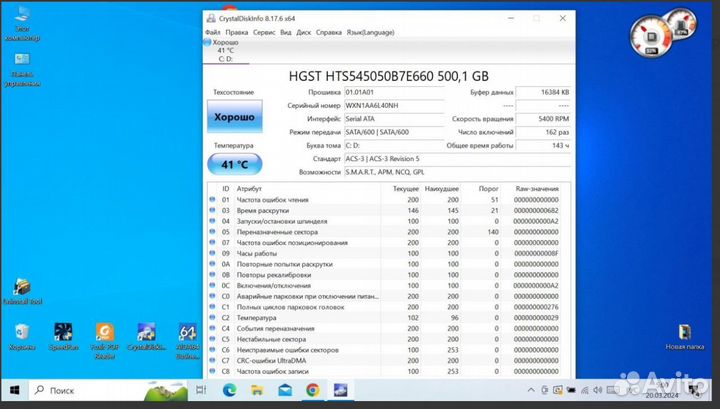Click the Интерфейс field showing Serial ATA
The width and height of the screenshot is (720, 409).
click(394, 119)
